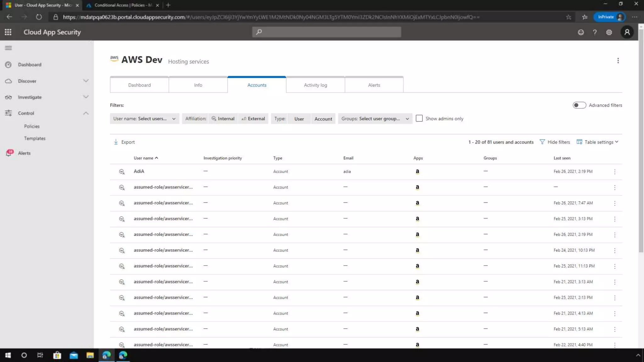
Task: Open File Explorer from the taskbar
Action: point(90,355)
